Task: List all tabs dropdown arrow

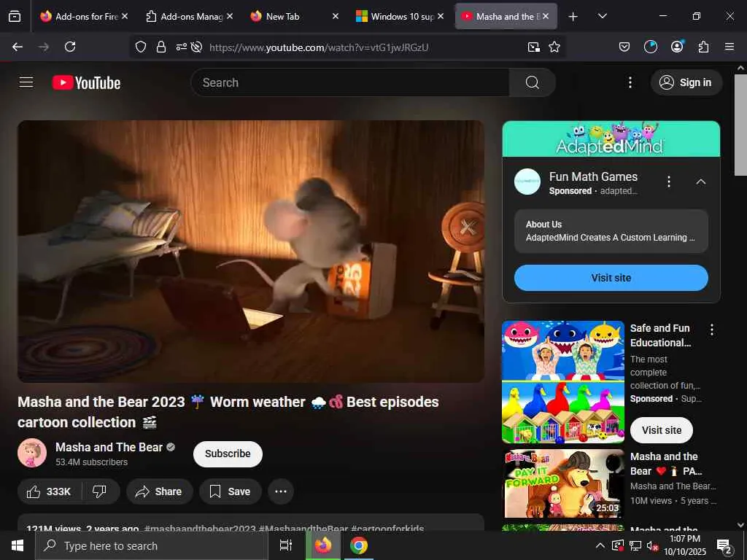Action: (602, 17)
